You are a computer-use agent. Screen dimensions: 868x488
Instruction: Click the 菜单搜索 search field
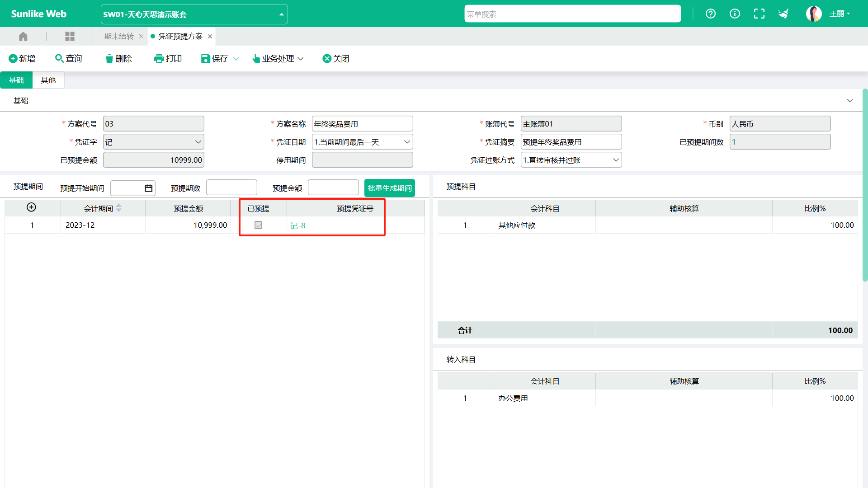572,14
